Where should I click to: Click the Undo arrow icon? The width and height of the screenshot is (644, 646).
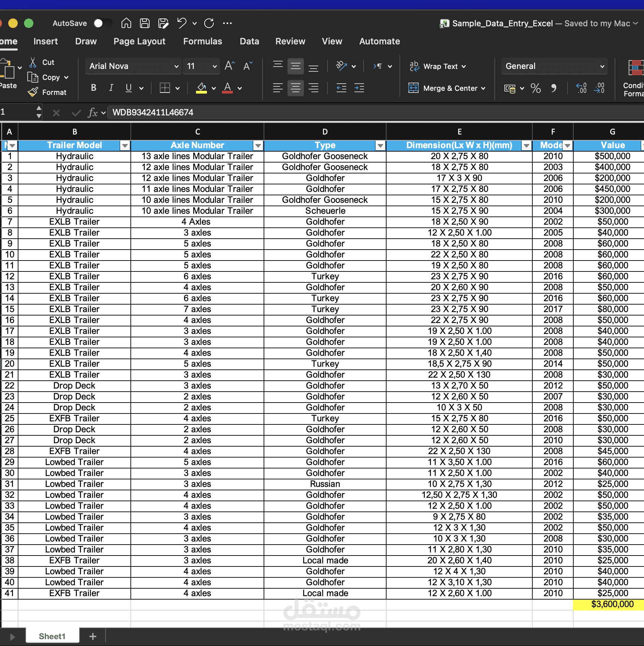(182, 23)
